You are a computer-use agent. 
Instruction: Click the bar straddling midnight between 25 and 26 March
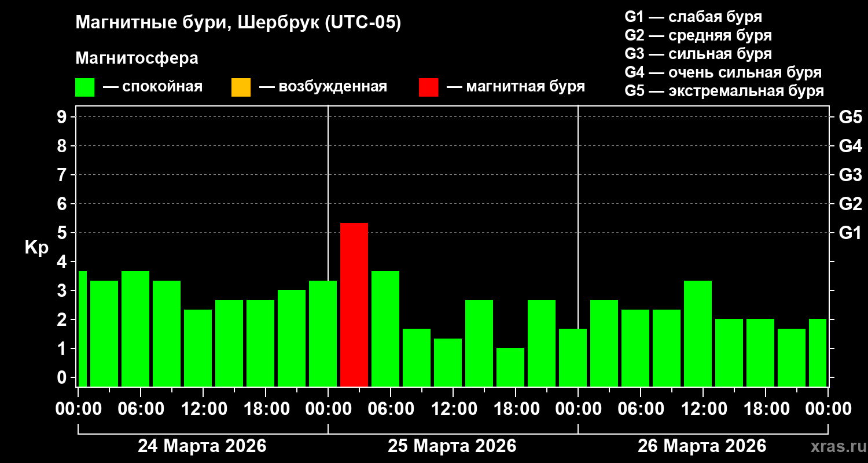click(x=573, y=358)
